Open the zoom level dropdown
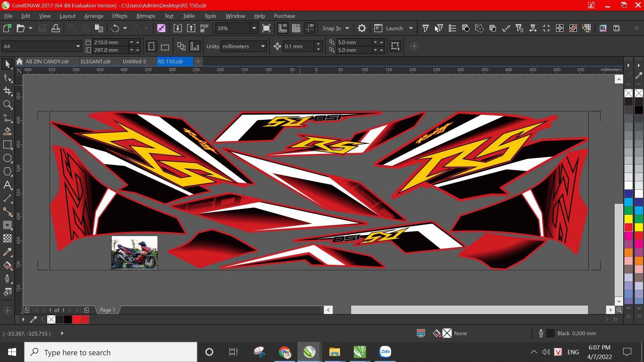 tap(254, 28)
